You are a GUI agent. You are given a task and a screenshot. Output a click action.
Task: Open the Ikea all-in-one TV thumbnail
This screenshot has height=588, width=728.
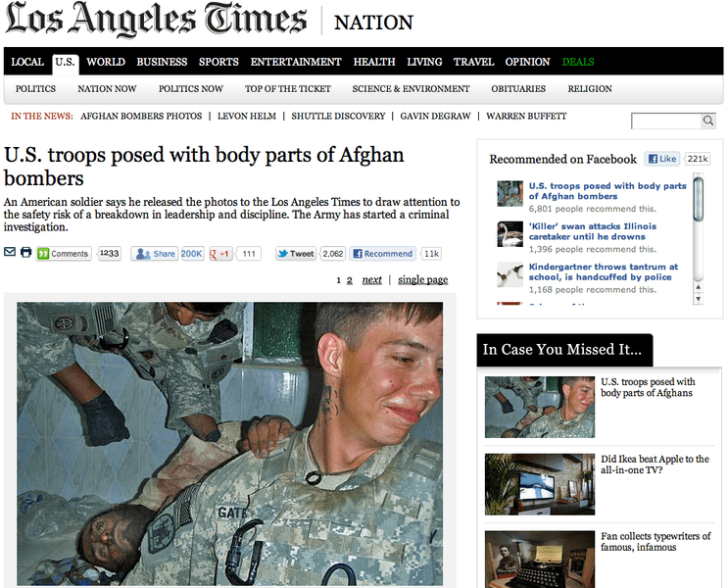tap(540, 484)
